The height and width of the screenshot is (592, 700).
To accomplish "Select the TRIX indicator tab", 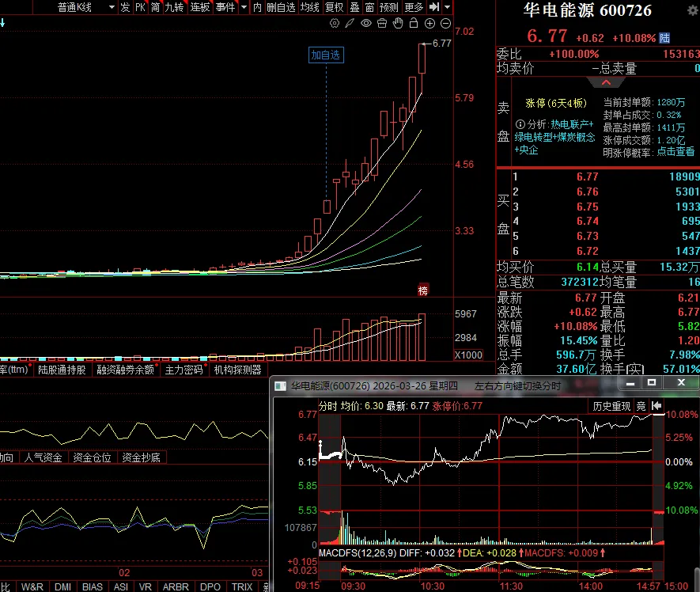I will [242, 586].
